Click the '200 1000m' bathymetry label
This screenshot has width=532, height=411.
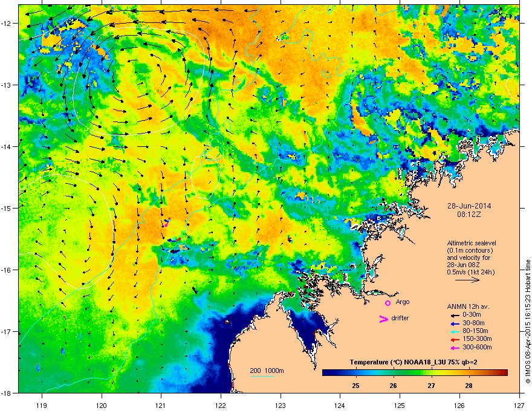[267, 371]
